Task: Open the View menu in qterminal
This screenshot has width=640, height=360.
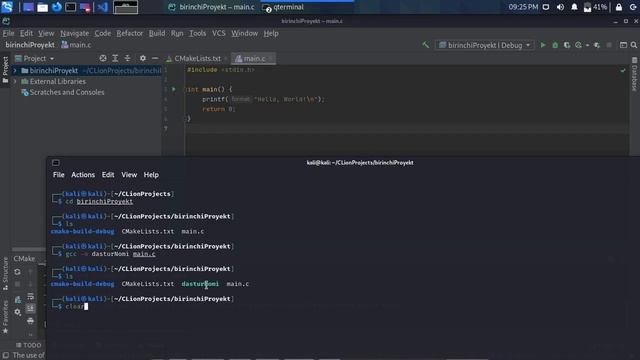Action: click(x=129, y=175)
